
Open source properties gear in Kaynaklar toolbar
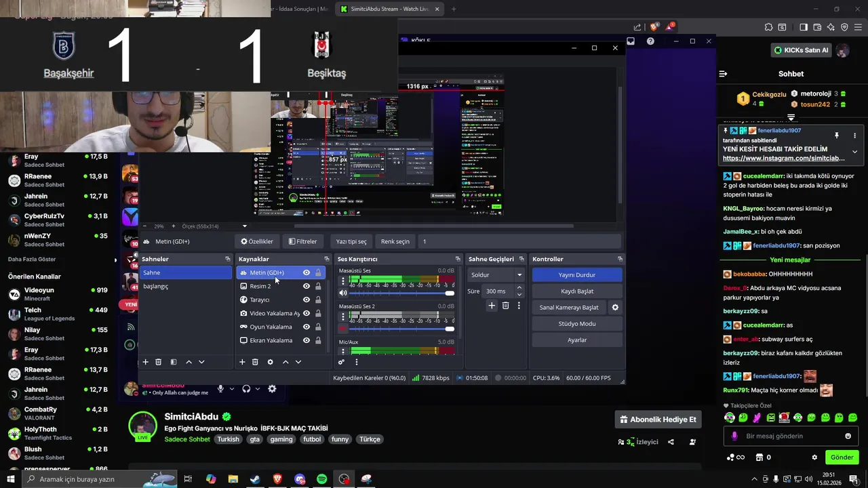(x=270, y=362)
